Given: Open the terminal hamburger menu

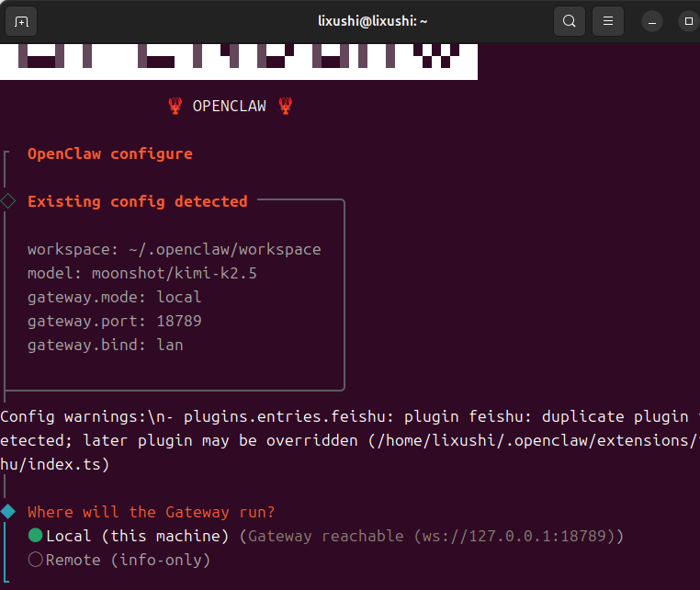Looking at the screenshot, I should (x=608, y=21).
